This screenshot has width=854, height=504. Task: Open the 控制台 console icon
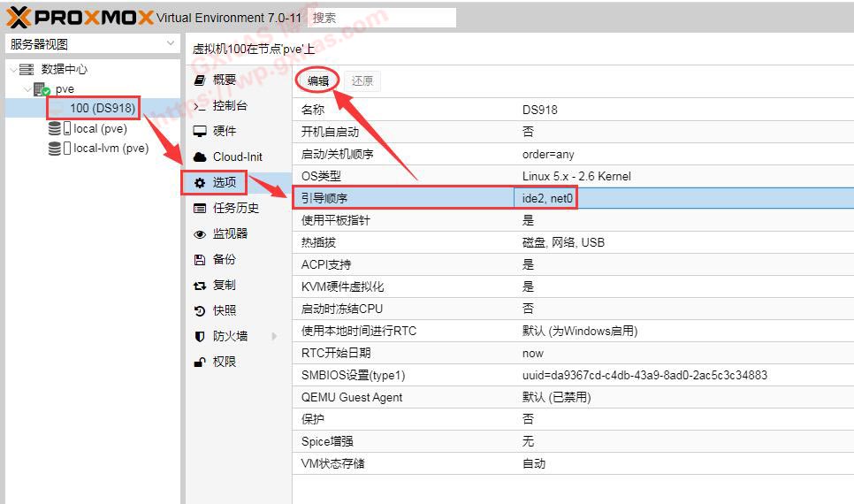pyautogui.click(x=200, y=106)
